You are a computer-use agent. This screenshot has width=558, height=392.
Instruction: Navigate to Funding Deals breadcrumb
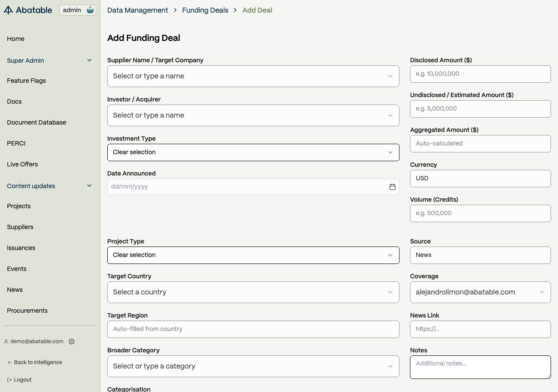(x=205, y=10)
